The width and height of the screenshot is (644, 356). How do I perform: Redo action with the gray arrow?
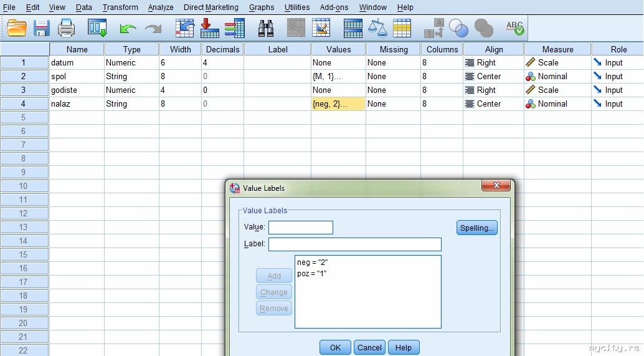tap(153, 28)
